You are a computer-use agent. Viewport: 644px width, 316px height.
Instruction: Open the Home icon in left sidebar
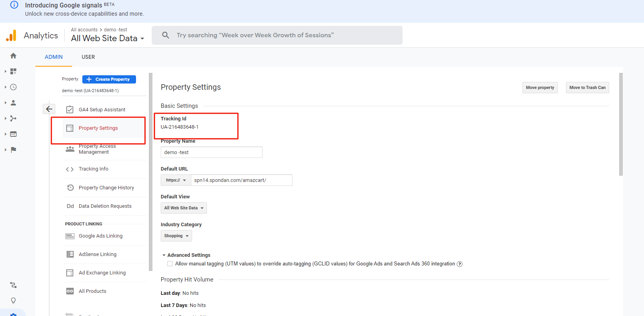pyautogui.click(x=13, y=56)
